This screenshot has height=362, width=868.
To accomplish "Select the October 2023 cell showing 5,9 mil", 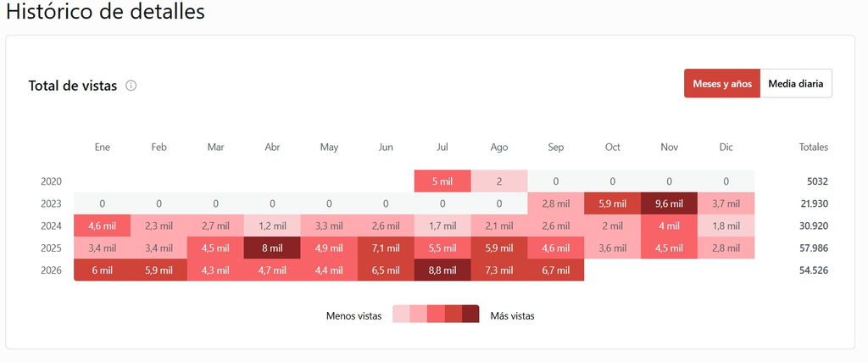I will [613, 203].
